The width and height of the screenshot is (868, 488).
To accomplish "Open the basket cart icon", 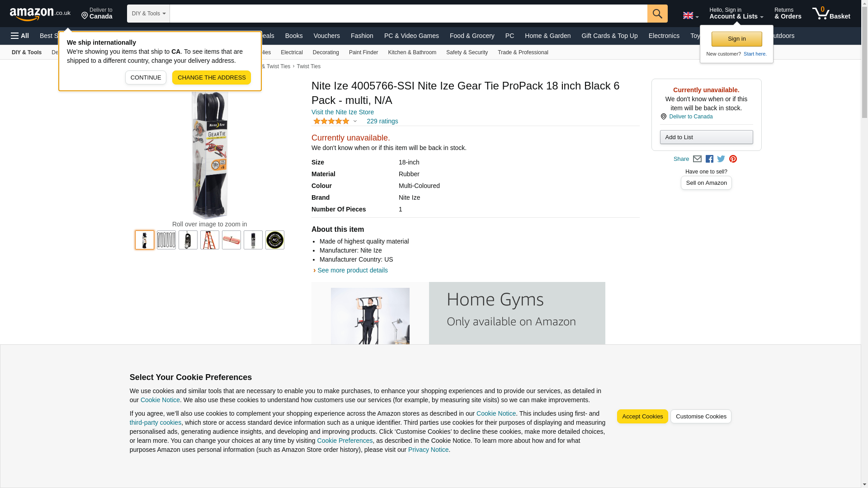I will (x=831, y=14).
